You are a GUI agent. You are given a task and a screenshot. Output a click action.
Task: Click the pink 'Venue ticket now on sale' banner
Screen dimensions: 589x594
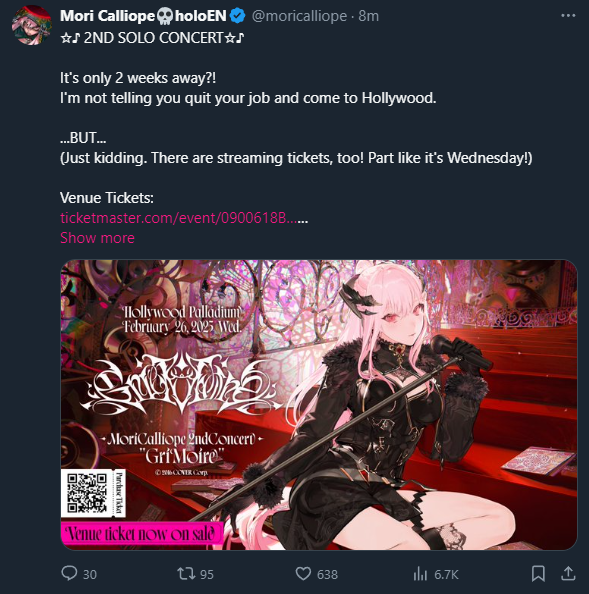click(142, 534)
